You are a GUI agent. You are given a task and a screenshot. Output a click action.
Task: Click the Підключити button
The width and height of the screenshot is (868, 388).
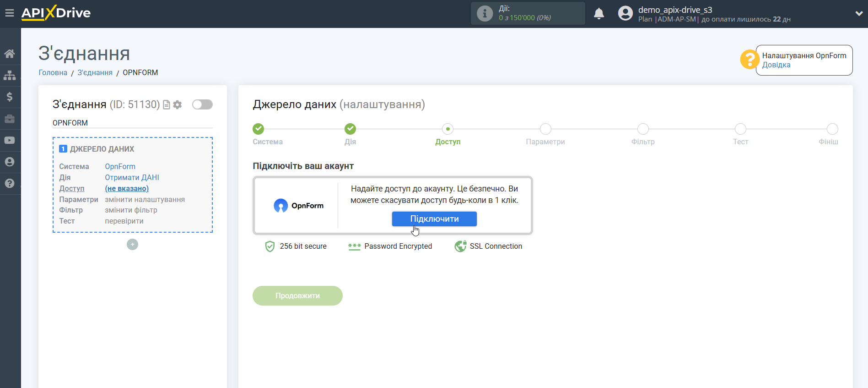tap(434, 219)
